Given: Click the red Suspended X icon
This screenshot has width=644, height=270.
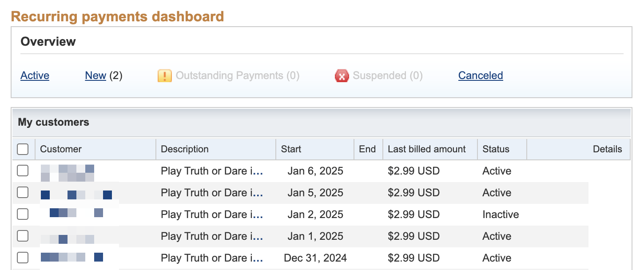Looking at the screenshot, I should point(342,76).
